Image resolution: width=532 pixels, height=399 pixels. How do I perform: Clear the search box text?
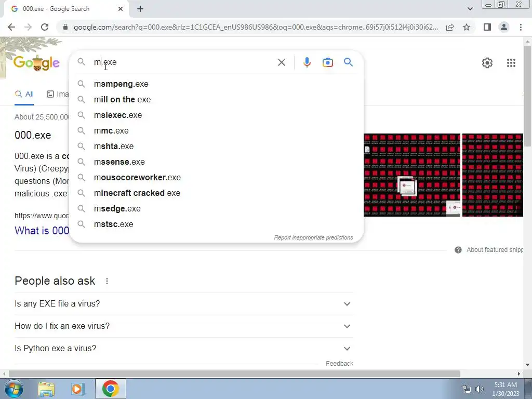[281, 62]
